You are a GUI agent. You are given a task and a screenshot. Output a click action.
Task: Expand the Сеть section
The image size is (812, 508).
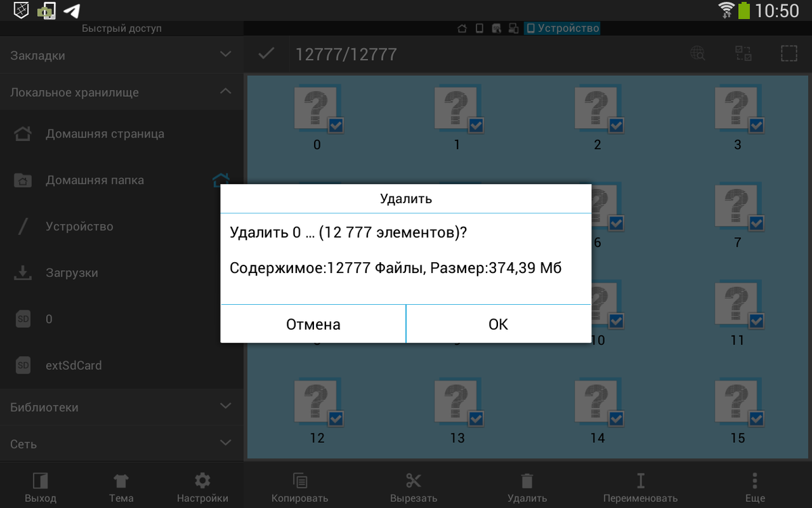(x=122, y=444)
